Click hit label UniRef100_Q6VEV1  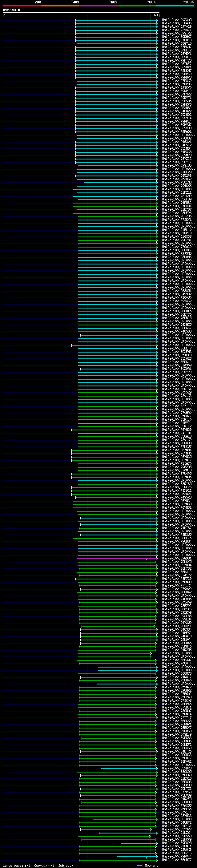tap(177, 54)
